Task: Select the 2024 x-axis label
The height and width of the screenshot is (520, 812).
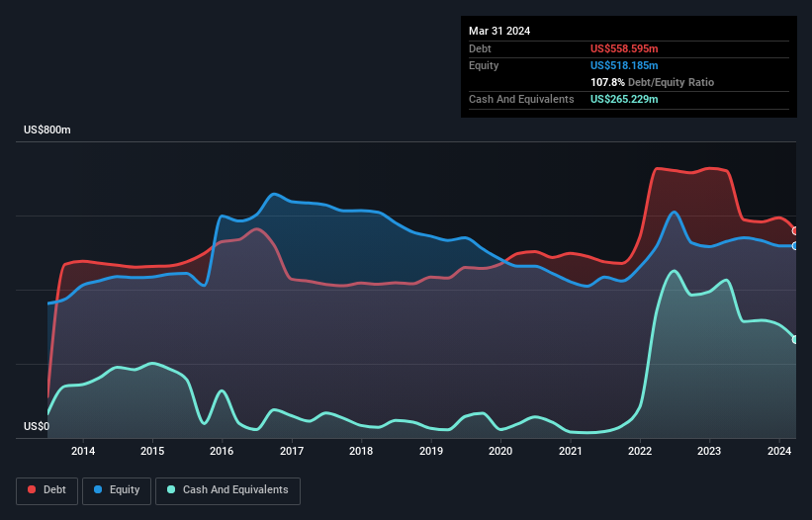Action: coord(779,451)
